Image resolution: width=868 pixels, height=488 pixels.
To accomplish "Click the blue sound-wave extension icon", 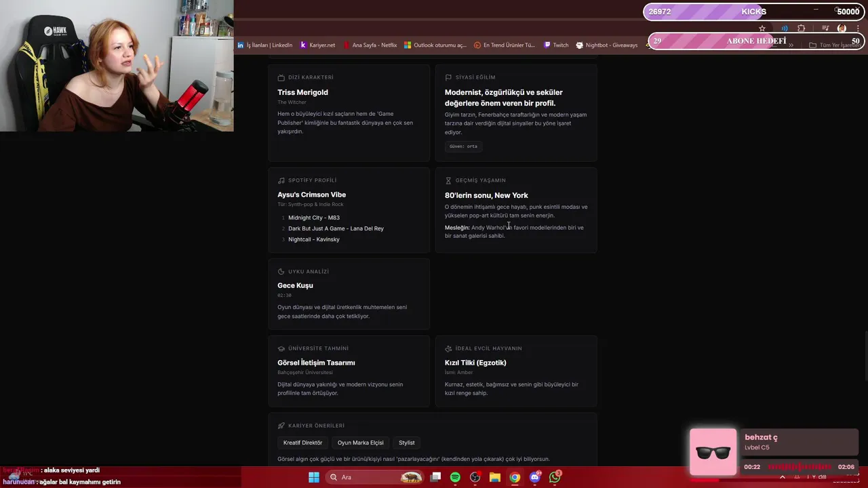I will 785,28.
